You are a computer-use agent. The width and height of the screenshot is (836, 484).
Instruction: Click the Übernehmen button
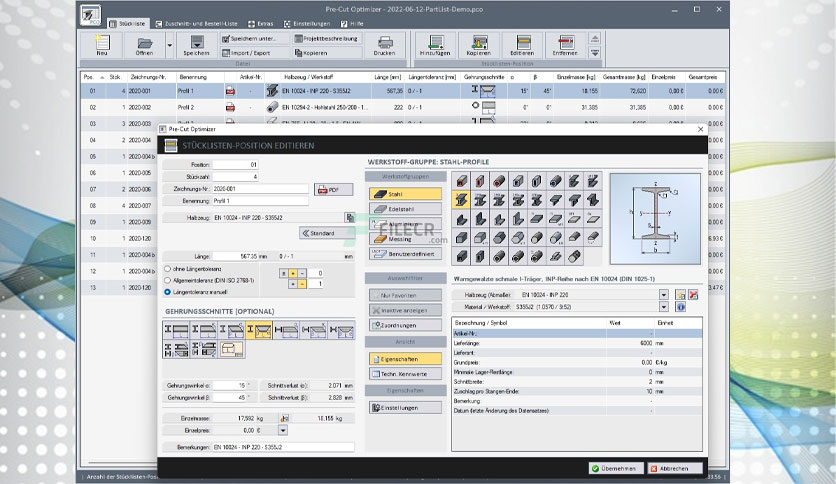click(x=616, y=469)
